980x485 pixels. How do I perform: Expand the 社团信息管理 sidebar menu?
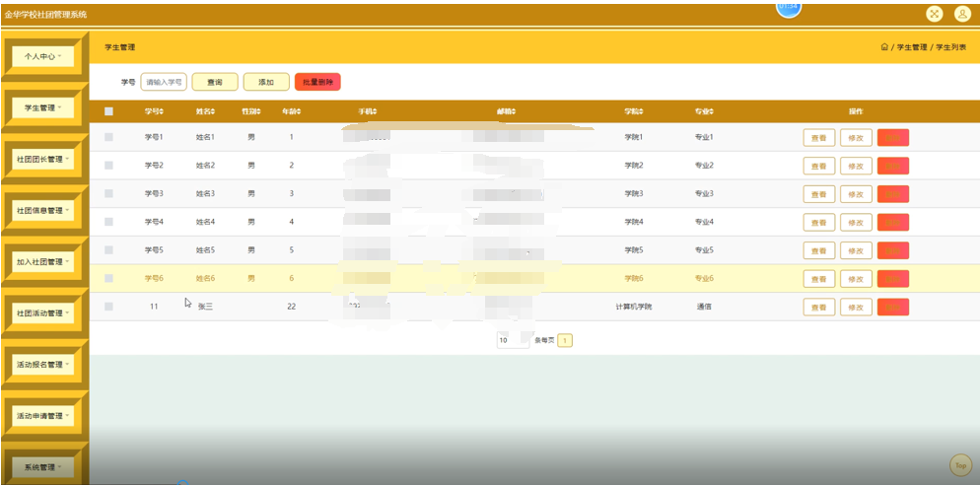(43, 211)
